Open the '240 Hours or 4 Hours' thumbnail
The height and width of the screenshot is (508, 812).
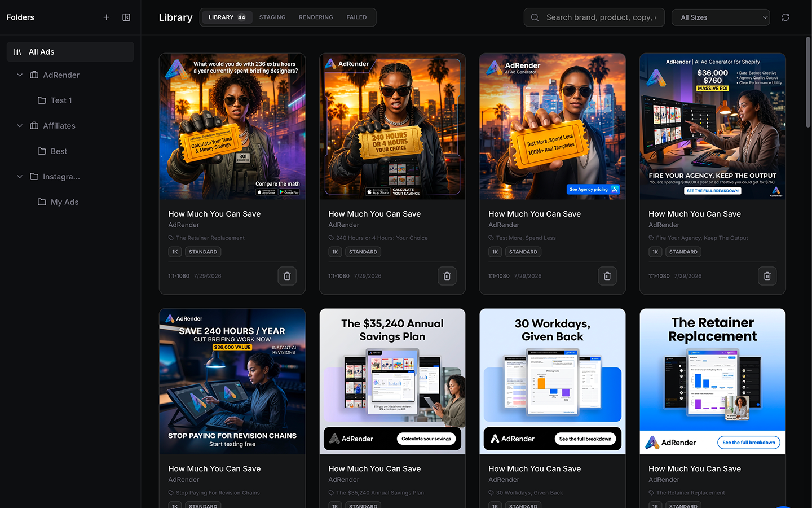point(392,126)
